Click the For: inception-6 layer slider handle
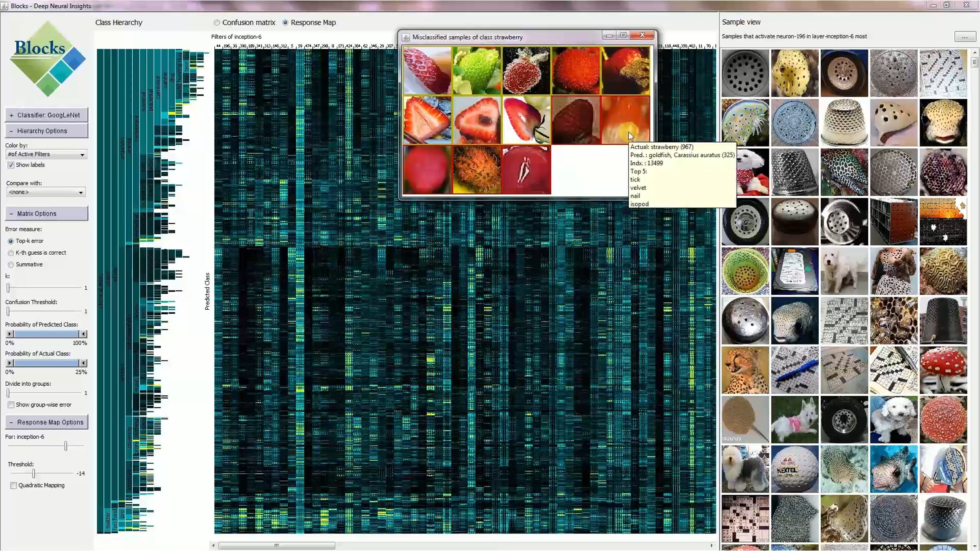The image size is (980, 551). click(x=66, y=446)
